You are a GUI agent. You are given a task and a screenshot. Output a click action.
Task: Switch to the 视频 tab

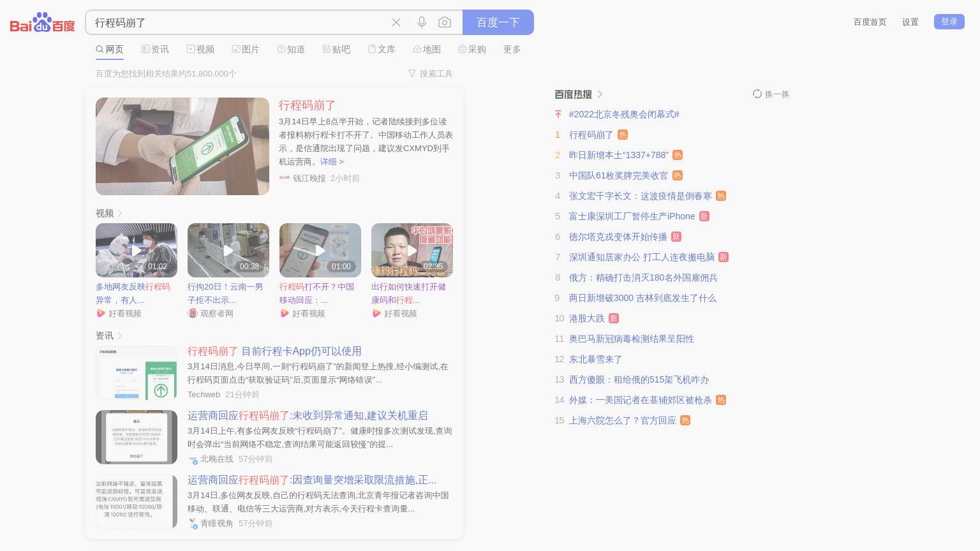point(200,49)
